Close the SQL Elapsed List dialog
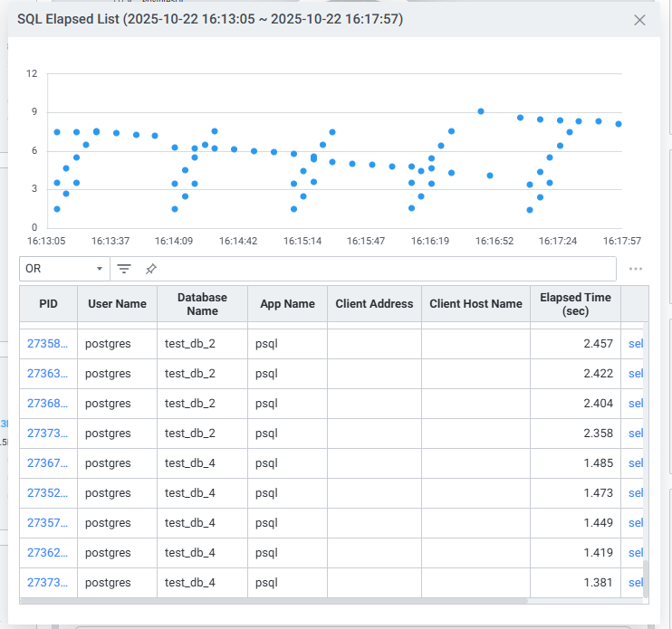Viewport: 672px width, 629px height. [639, 20]
